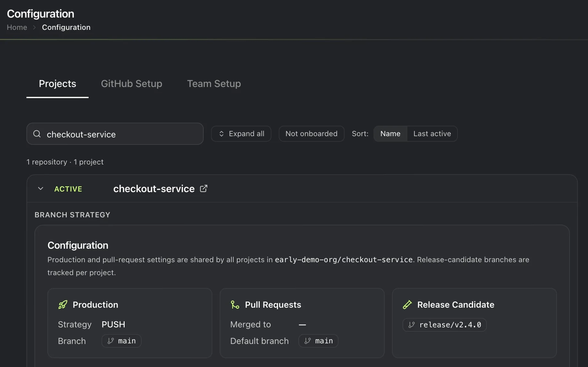Click the search field containing checkout-service
The height and width of the screenshot is (367, 588).
tap(115, 134)
